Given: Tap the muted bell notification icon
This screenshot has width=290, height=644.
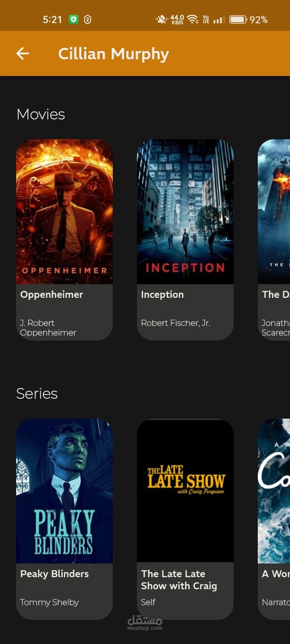Looking at the screenshot, I should coord(162,19).
